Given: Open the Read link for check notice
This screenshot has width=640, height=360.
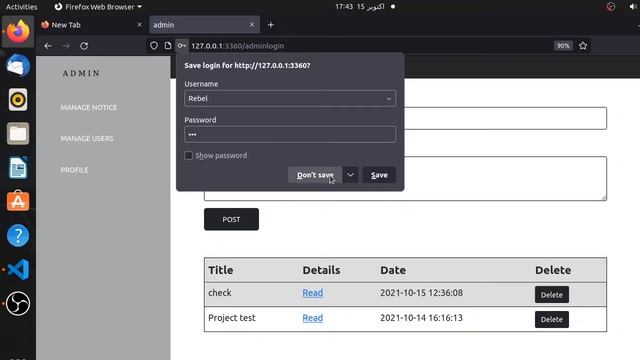Looking at the screenshot, I should (x=313, y=293).
